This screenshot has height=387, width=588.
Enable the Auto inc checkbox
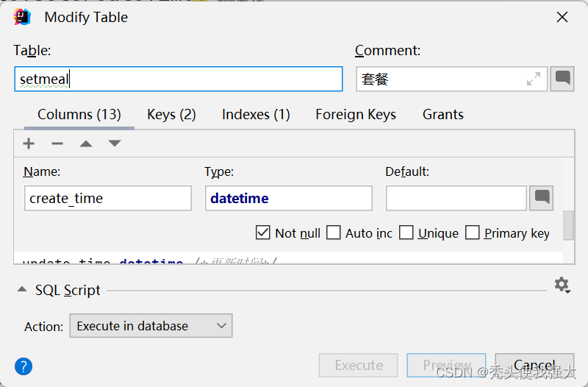point(334,232)
